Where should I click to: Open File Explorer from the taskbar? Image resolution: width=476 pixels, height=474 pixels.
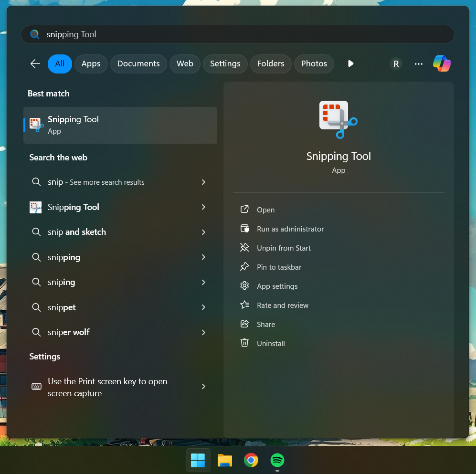point(225,460)
